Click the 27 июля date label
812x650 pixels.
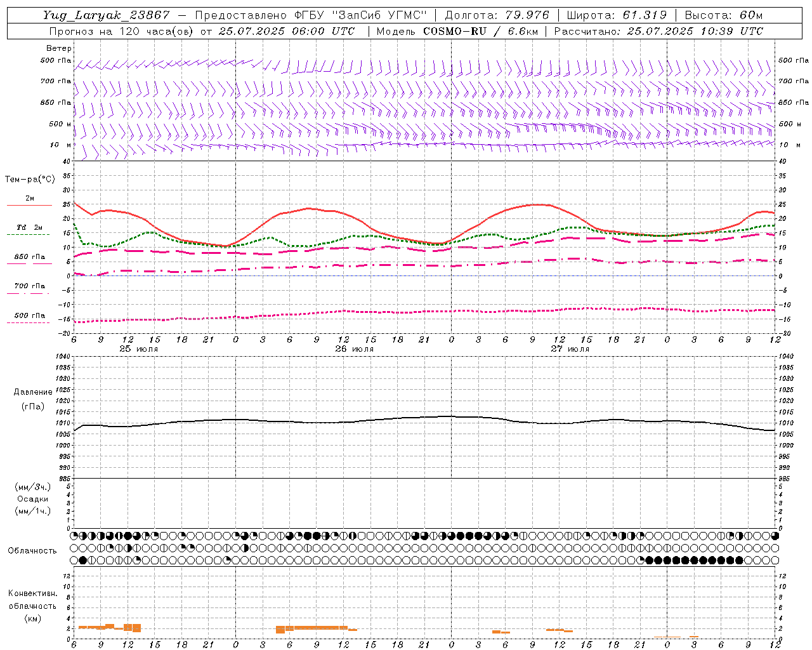click(570, 349)
